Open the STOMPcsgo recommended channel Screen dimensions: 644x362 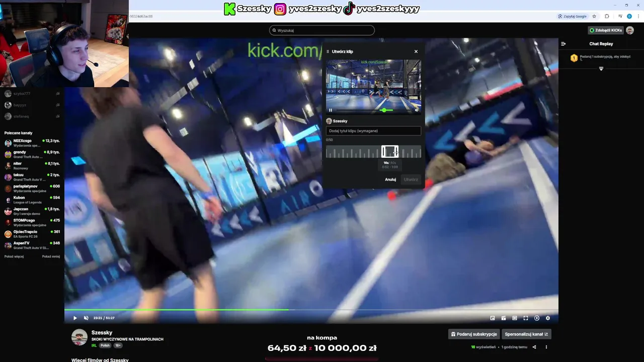[x=32, y=223]
